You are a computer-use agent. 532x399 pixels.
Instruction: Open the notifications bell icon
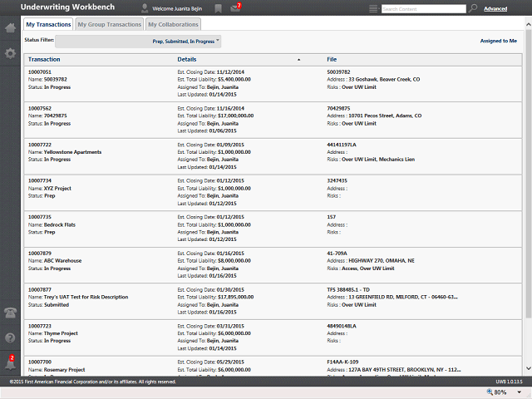tap(10, 363)
